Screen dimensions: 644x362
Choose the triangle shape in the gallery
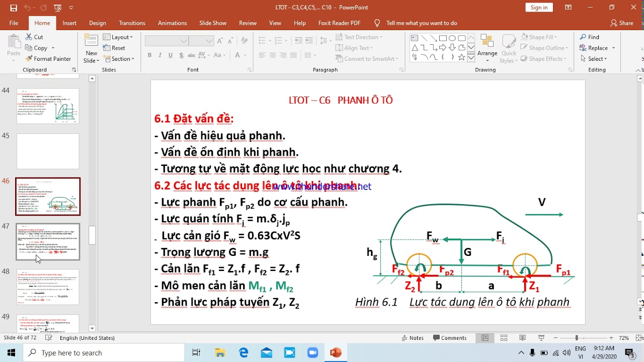(x=414, y=48)
